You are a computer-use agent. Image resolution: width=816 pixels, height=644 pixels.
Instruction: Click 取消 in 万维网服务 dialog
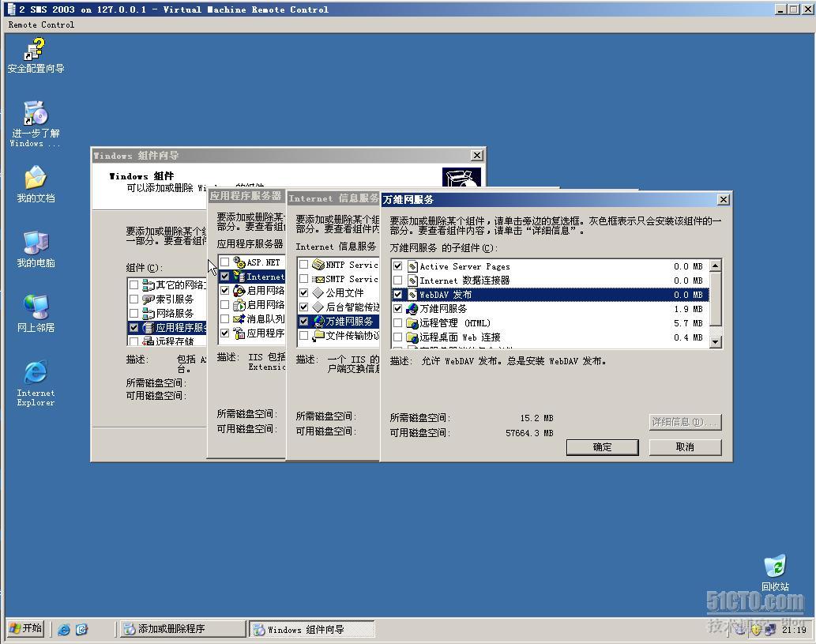[685, 447]
